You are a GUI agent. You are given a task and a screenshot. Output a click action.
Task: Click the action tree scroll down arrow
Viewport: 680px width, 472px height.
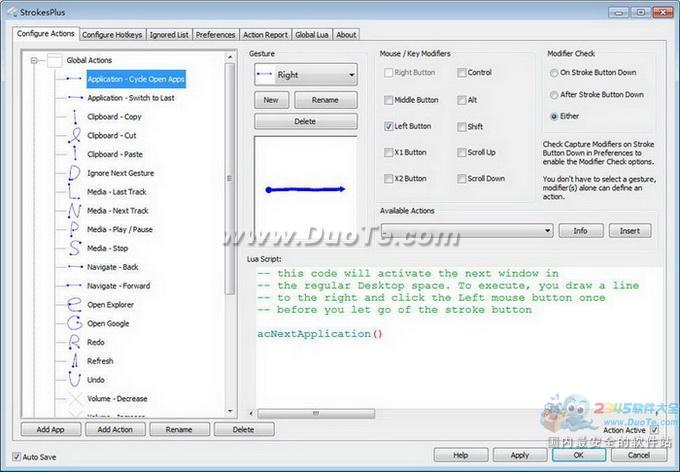click(230, 411)
